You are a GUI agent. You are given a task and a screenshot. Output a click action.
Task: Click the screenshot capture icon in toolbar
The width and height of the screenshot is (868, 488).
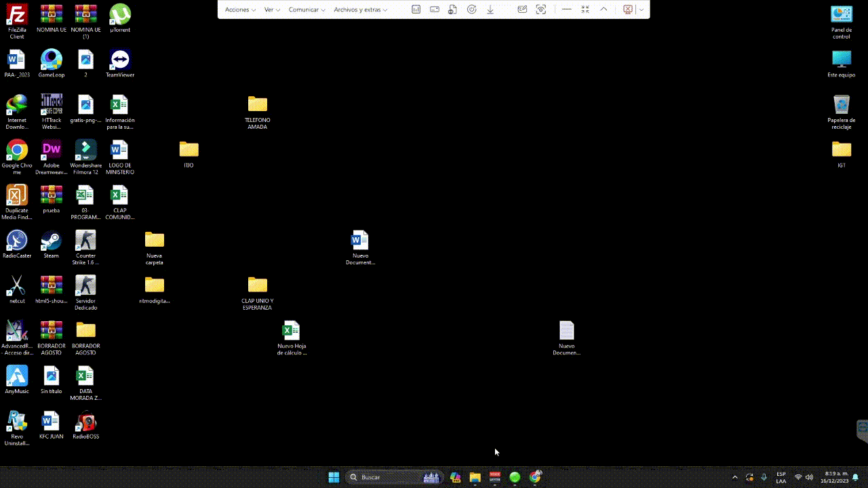[x=540, y=9]
